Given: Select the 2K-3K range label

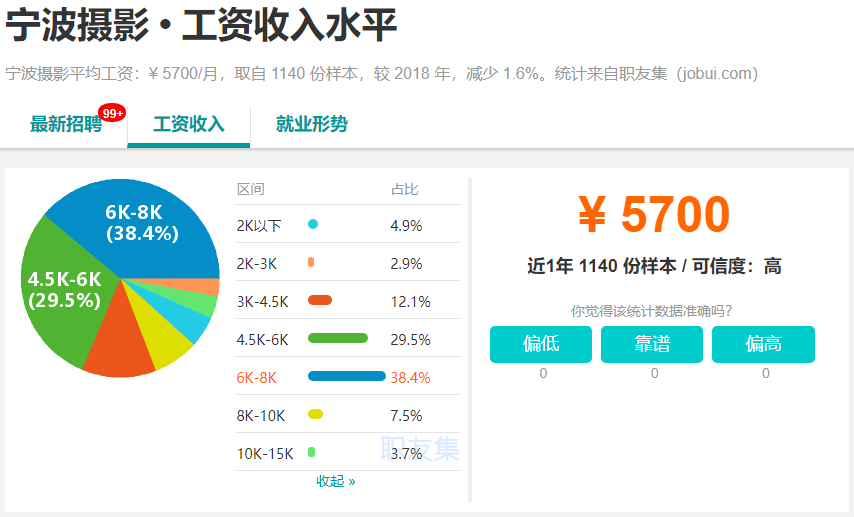Looking at the screenshot, I should (257, 264).
